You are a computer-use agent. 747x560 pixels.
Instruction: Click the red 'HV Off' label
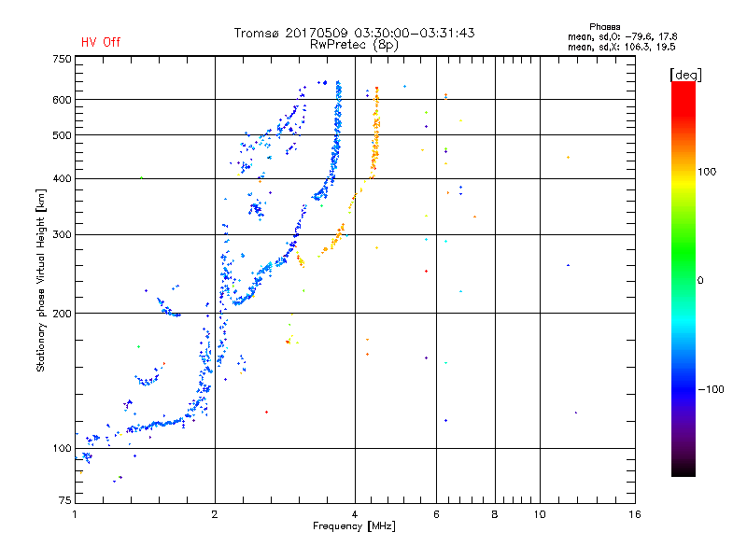(101, 42)
